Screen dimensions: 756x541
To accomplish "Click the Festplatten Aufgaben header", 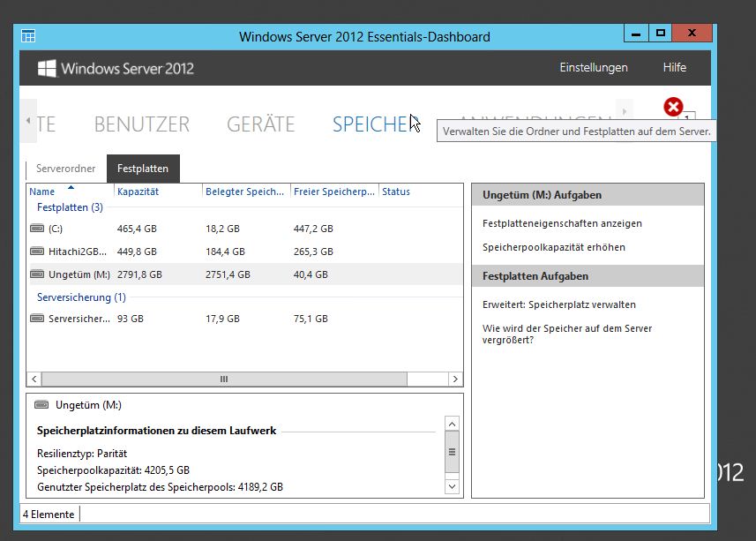I will point(588,276).
